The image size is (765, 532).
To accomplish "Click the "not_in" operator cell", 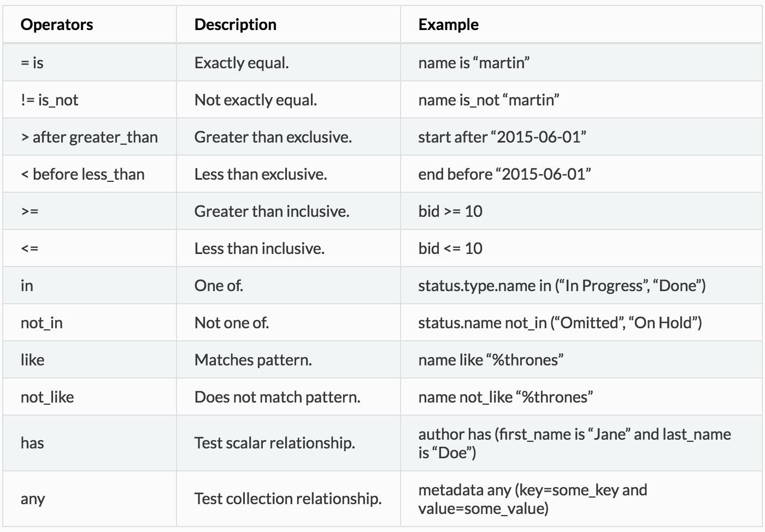I will tap(42, 323).
